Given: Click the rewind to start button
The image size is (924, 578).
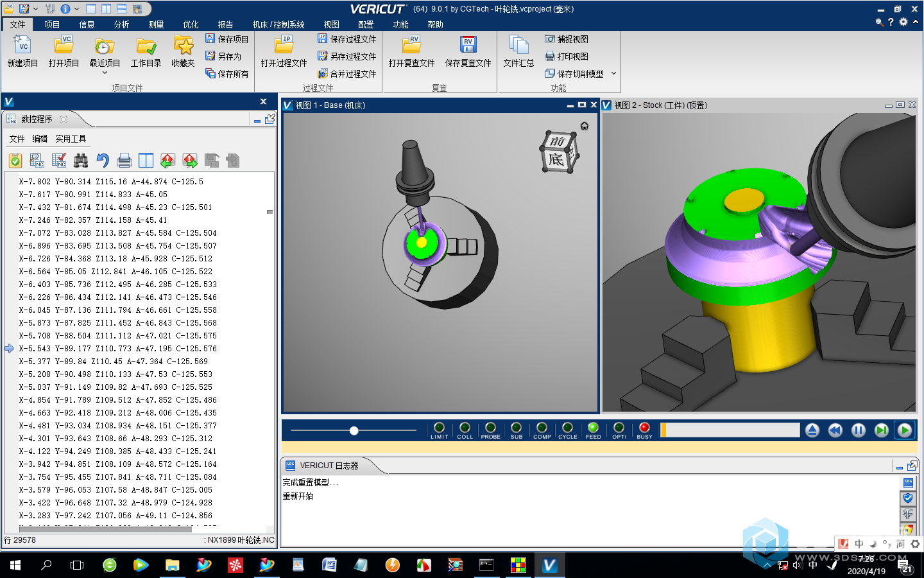Looking at the screenshot, I should point(835,430).
